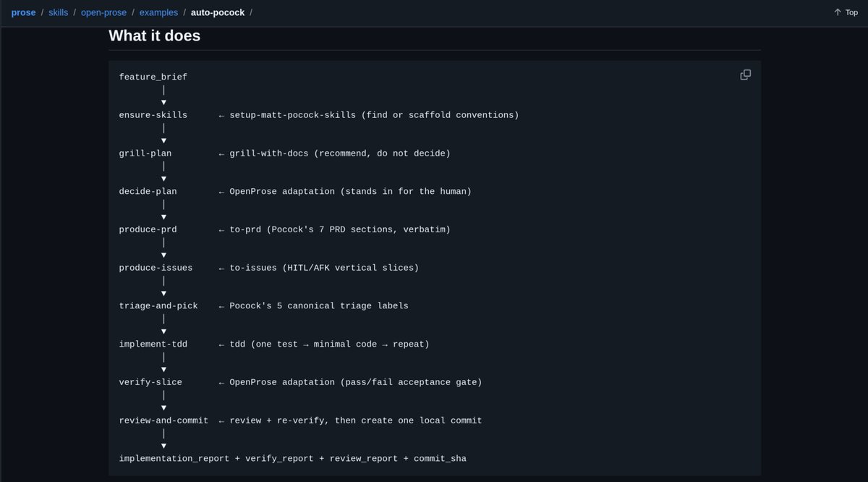Image resolution: width=868 pixels, height=482 pixels.
Task: Click 'Pocock's 5 canonical triage labels' text
Action: coord(319,305)
